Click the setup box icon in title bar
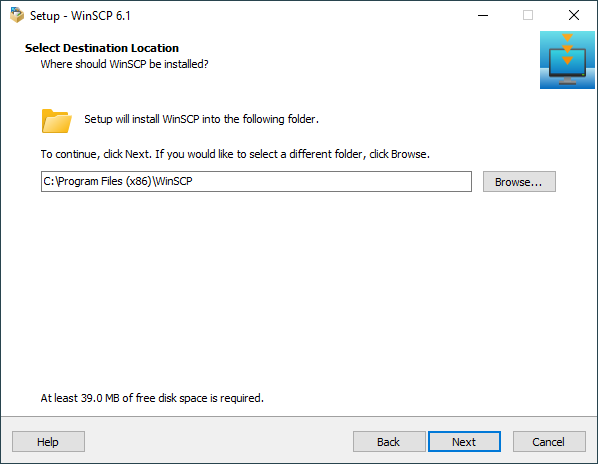598x464 pixels. tap(17, 15)
